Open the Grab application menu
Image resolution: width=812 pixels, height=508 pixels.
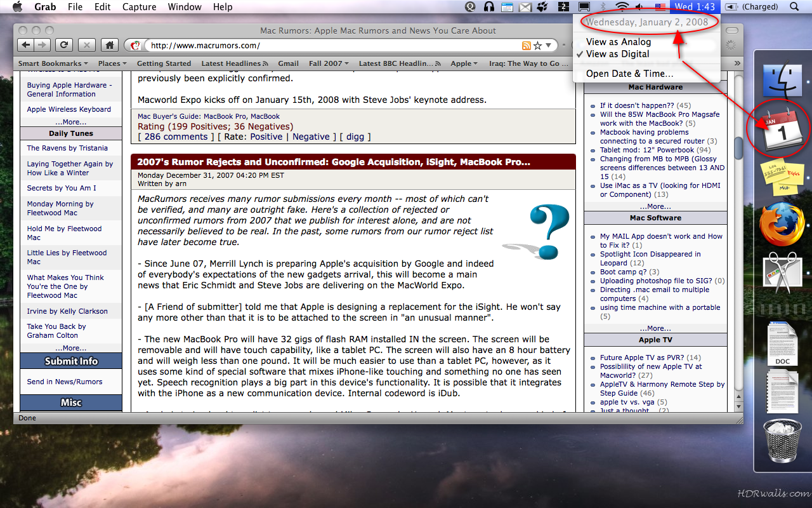click(x=44, y=7)
